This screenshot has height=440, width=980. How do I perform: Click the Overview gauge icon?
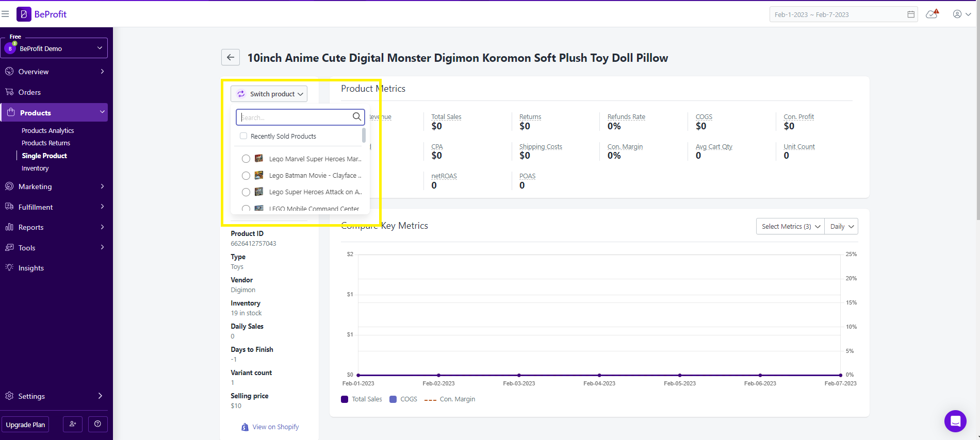click(x=9, y=71)
